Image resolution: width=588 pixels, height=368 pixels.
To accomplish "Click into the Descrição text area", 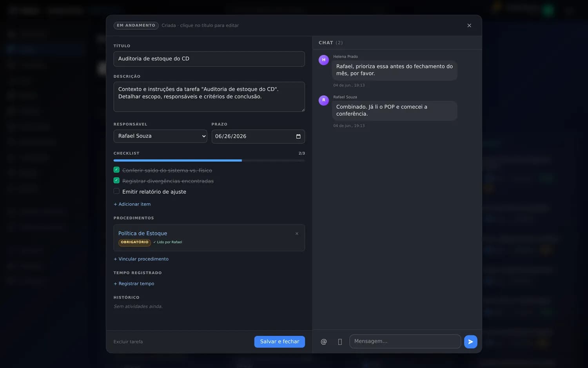I will pos(209,97).
